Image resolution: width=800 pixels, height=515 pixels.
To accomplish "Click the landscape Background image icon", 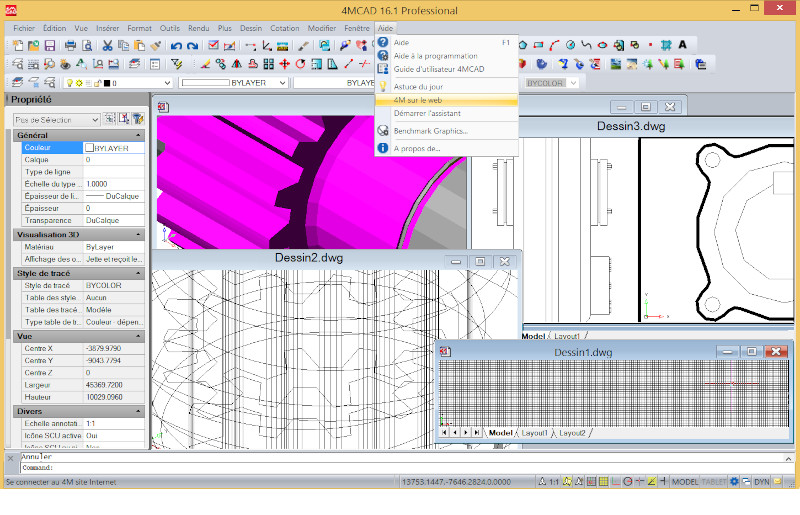I will (x=616, y=64).
